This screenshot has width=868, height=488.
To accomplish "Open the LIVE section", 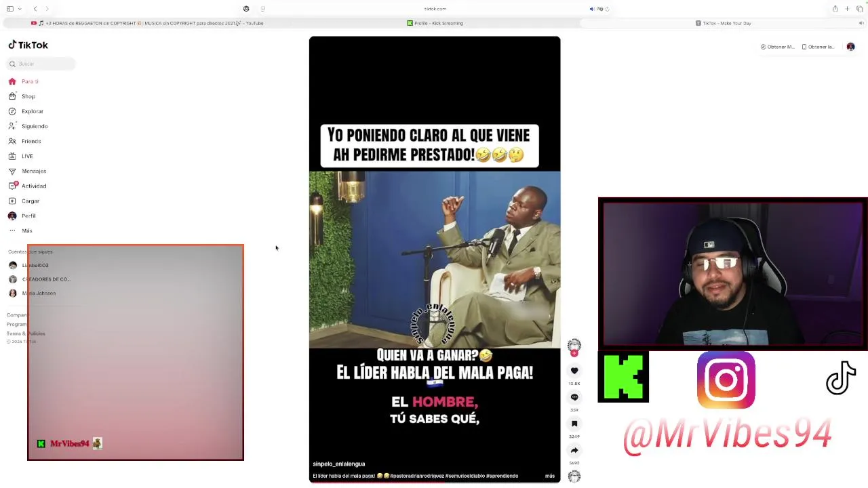I will click(20, 156).
